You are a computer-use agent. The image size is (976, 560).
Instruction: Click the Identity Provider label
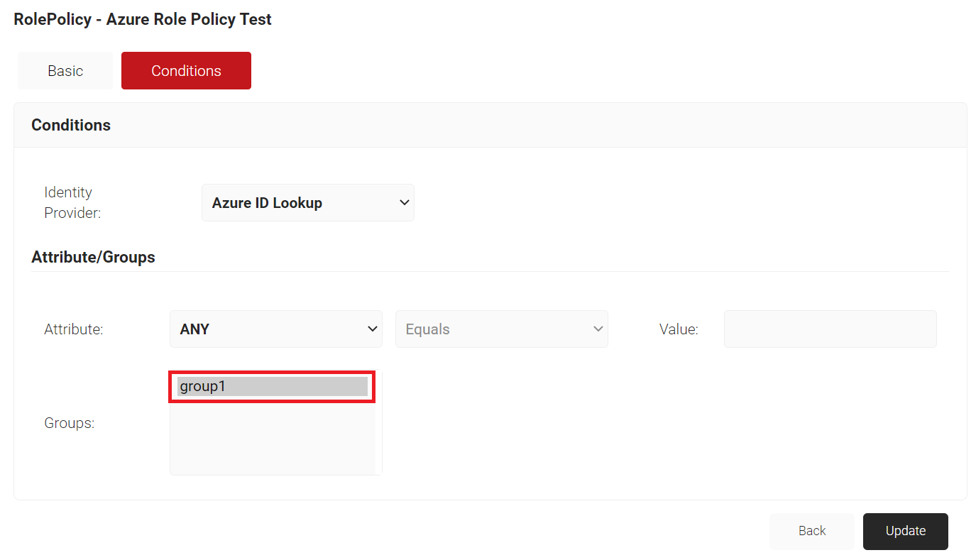tap(72, 202)
